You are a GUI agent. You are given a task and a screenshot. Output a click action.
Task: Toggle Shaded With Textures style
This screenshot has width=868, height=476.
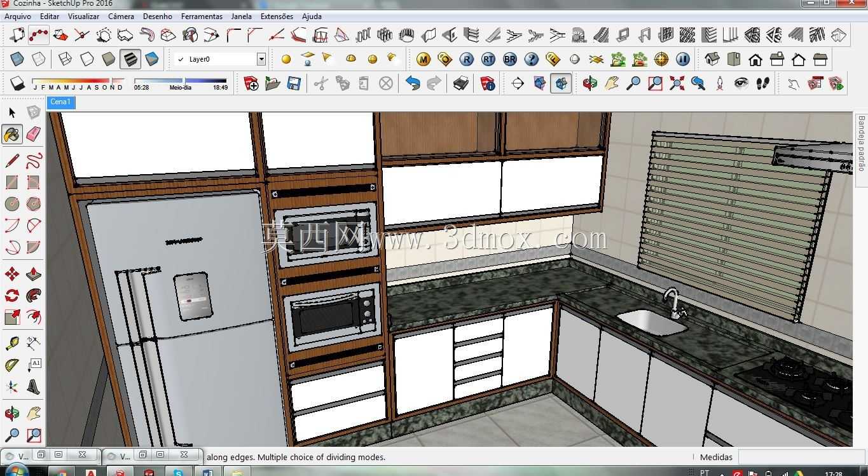point(130,60)
